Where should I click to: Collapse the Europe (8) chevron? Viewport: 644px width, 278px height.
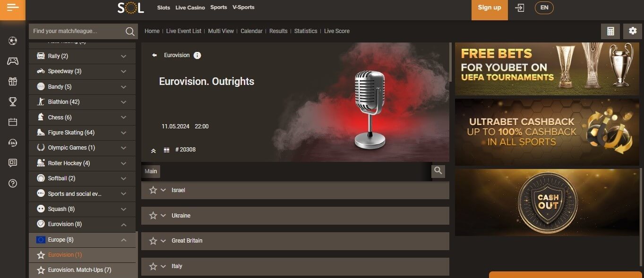pos(123,240)
